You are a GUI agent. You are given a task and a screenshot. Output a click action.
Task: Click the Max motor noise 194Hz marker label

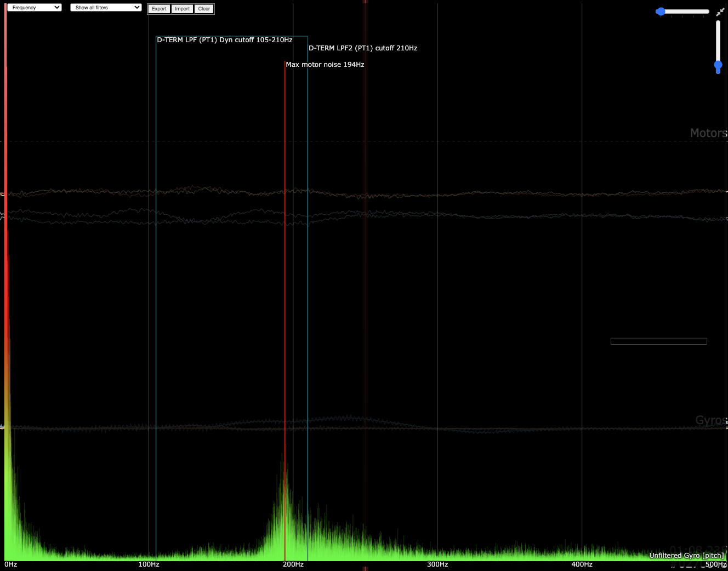point(325,65)
